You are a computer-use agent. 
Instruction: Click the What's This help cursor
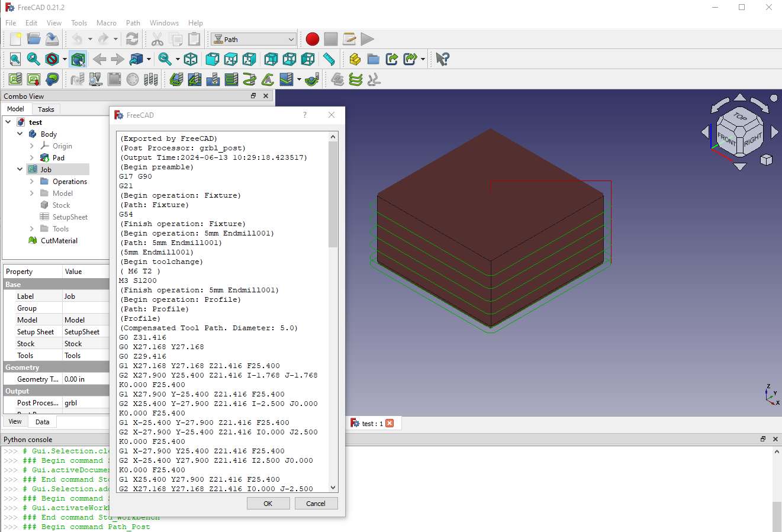pos(442,59)
